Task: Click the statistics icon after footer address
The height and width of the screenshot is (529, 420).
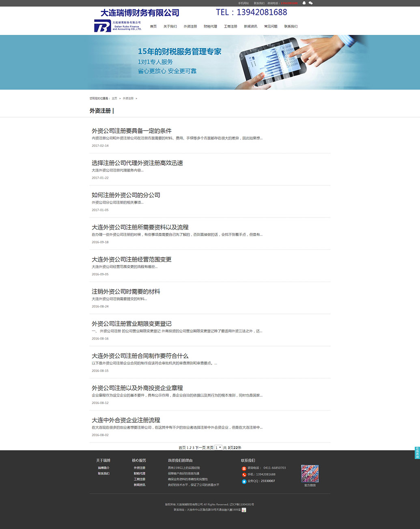Action: pos(244,510)
